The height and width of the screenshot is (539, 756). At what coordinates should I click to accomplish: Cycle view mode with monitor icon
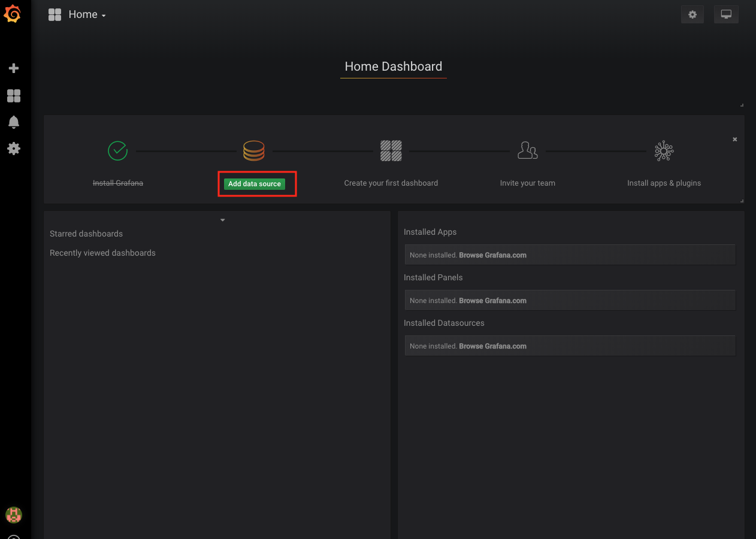click(726, 14)
